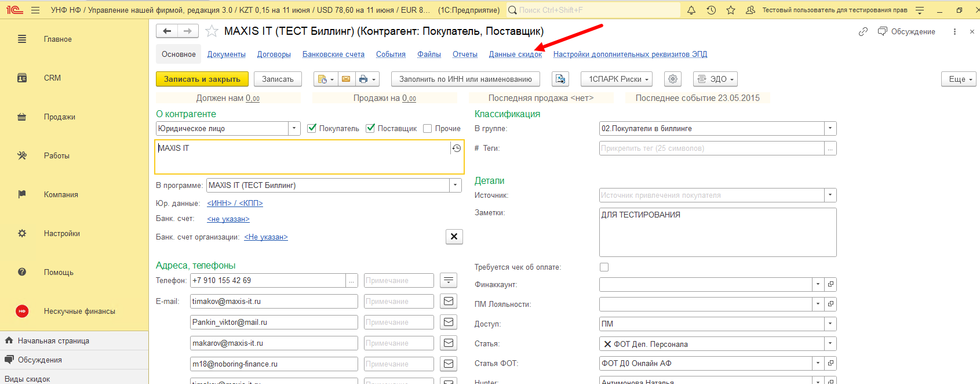The width and height of the screenshot is (980, 384).
Task: Expand the Юридическое лицо type dropdown
Action: 294,128
